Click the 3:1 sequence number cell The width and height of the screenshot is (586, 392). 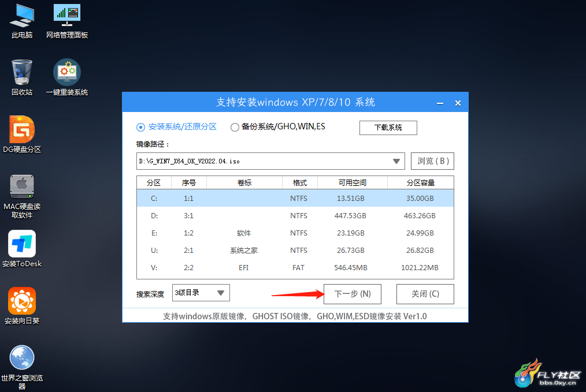click(189, 216)
